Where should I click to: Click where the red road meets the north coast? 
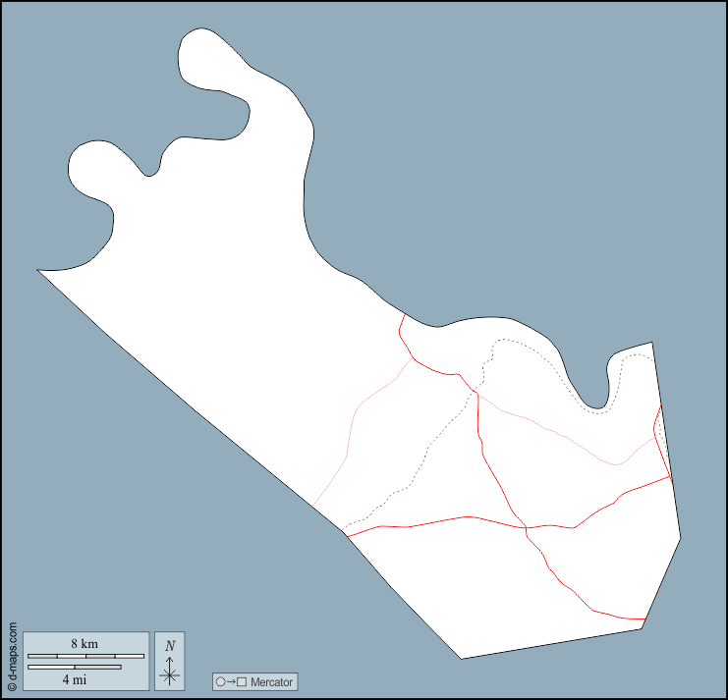pyautogui.click(x=404, y=314)
